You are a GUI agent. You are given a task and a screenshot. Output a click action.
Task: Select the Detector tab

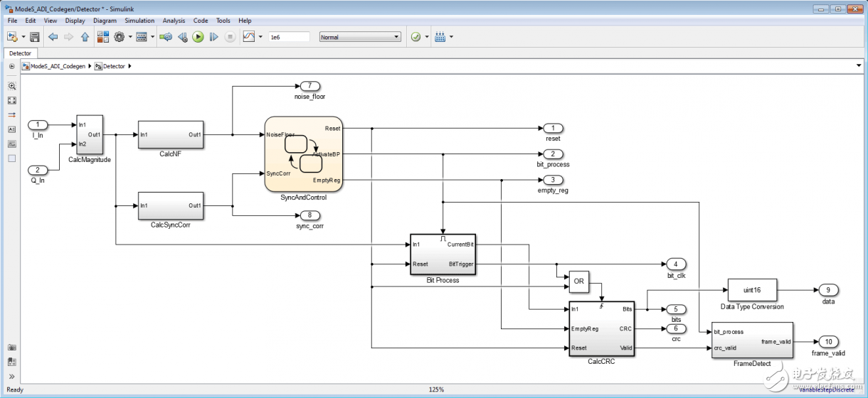[x=20, y=53]
